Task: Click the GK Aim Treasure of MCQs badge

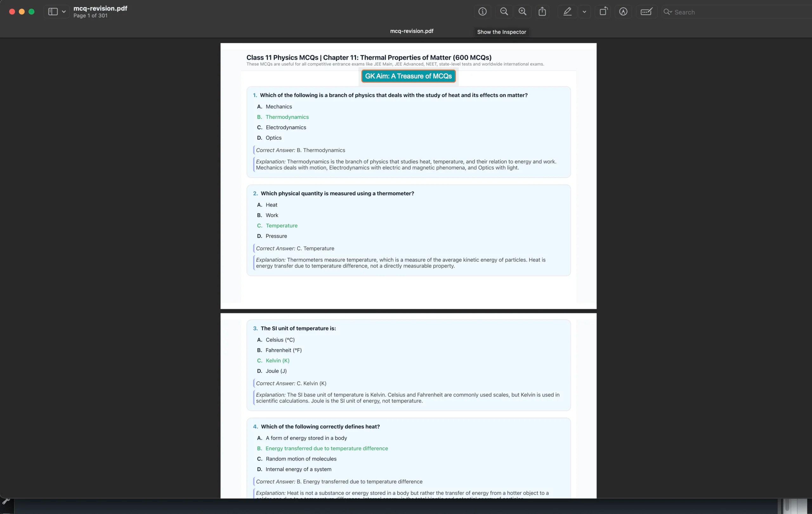Action: pos(408,76)
